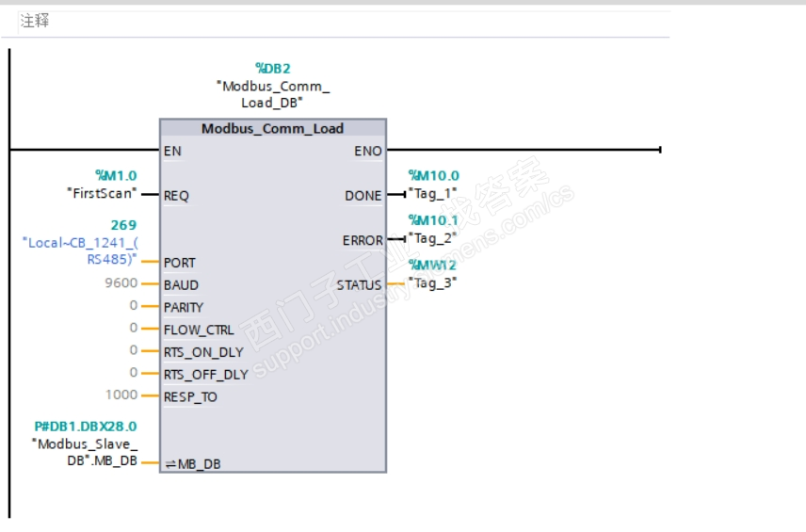Click the %M1.0 address at REQ
This screenshot has width=806, height=532.
[x=116, y=176]
